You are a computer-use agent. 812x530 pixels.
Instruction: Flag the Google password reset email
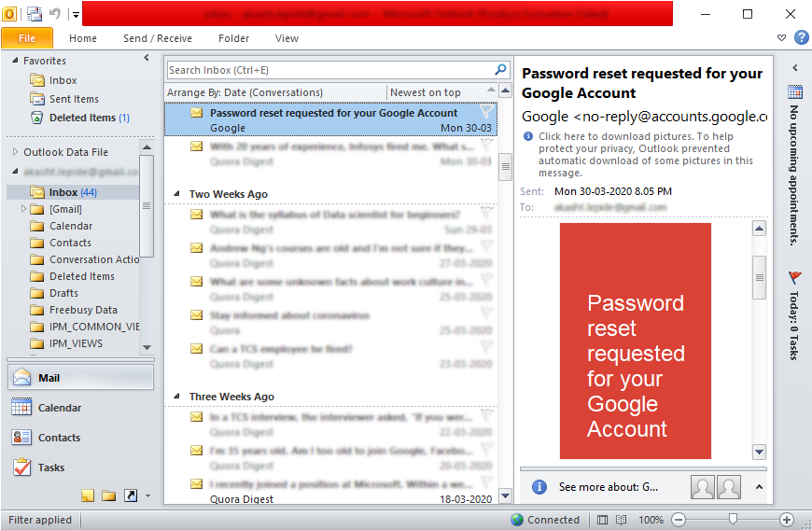[487, 111]
